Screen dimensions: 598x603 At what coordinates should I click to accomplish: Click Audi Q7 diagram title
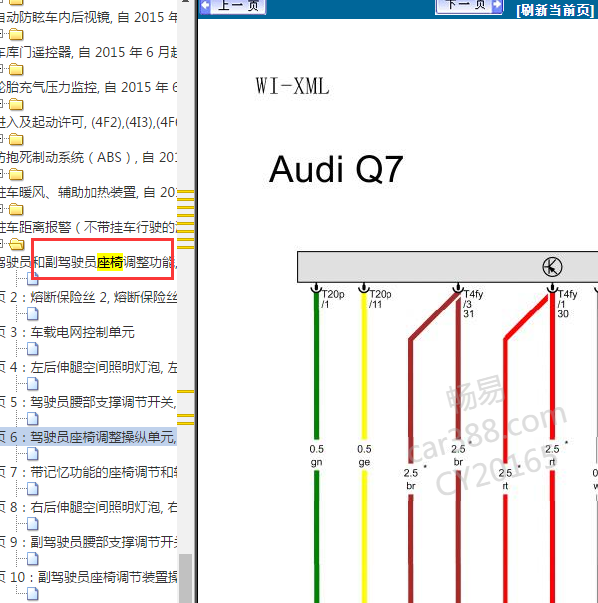pyautogui.click(x=336, y=169)
